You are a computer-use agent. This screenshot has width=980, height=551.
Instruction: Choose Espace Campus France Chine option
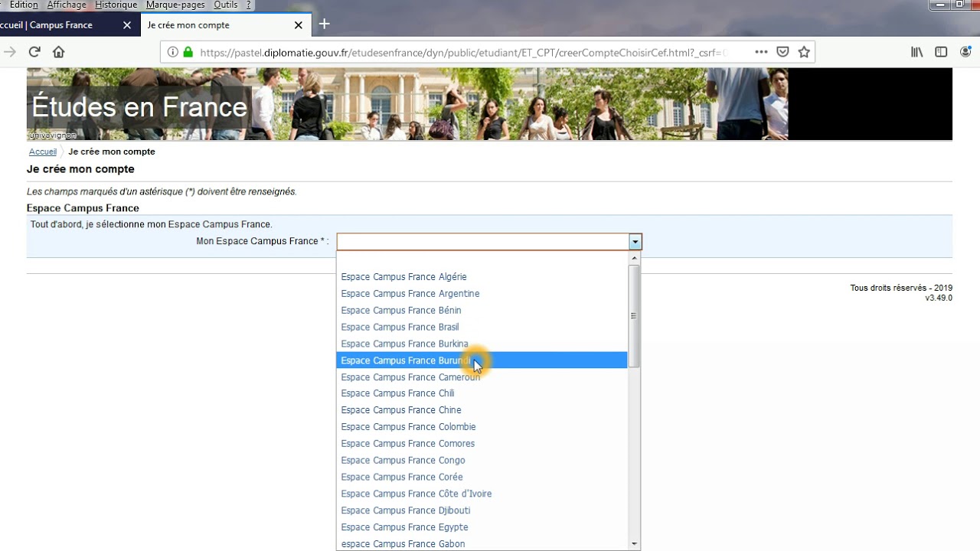click(482, 410)
